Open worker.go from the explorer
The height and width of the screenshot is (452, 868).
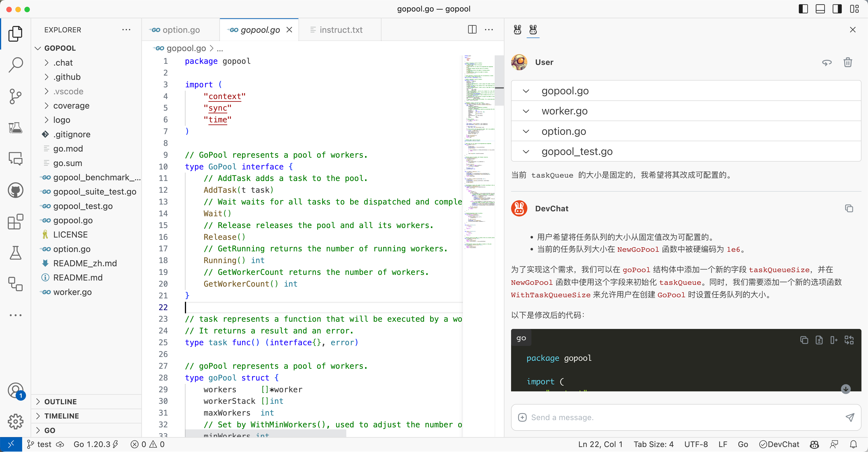(72, 292)
